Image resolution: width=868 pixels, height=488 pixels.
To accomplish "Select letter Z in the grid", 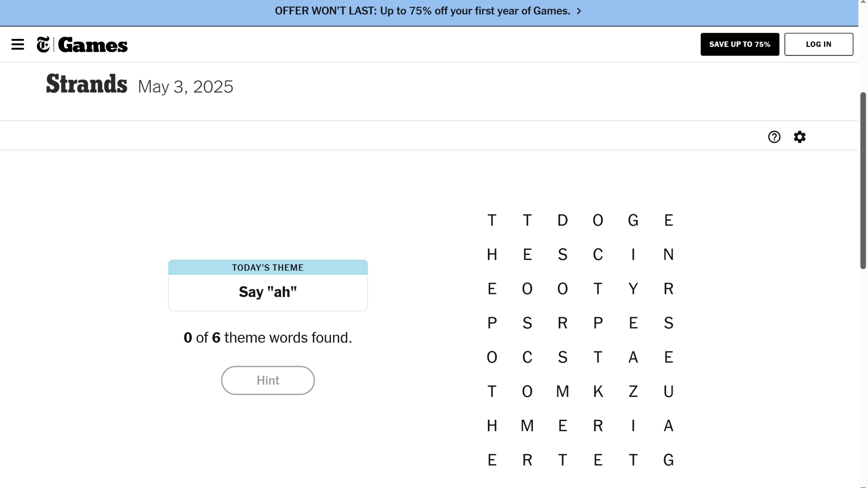I will click(x=633, y=391).
